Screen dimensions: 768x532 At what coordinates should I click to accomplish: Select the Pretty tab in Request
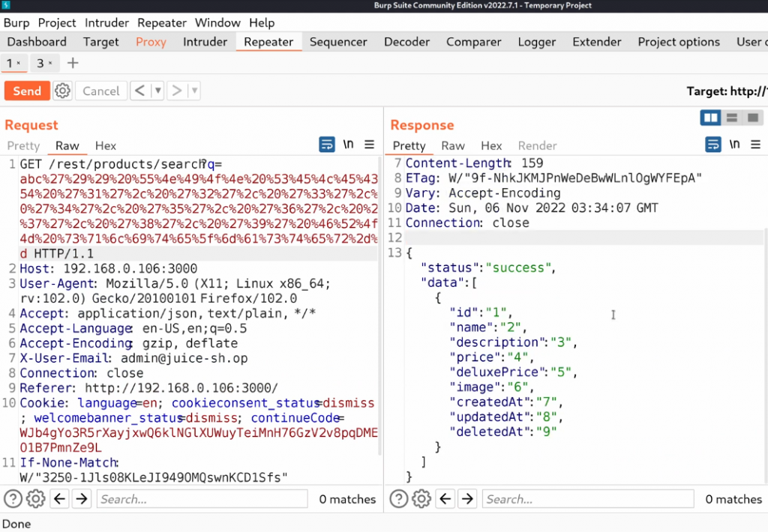(23, 145)
